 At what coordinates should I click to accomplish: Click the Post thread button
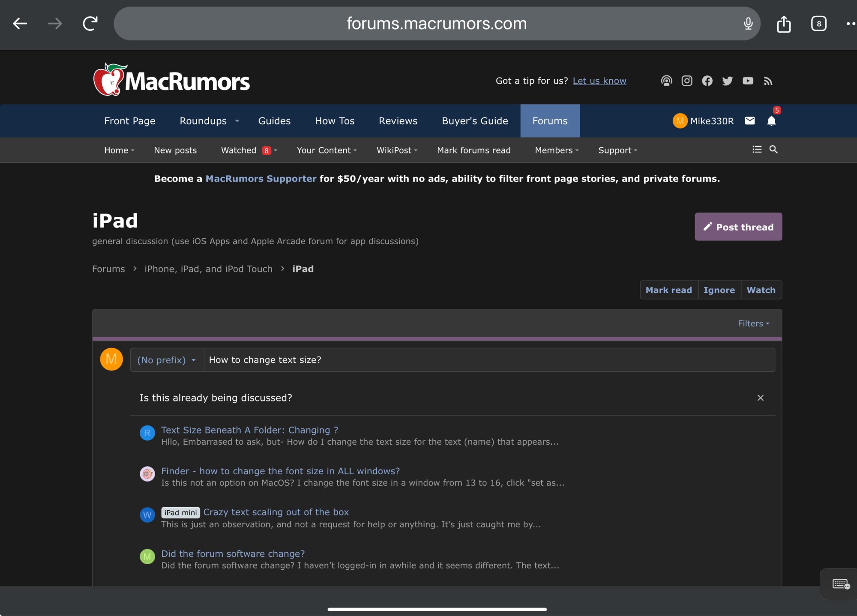[x=738, y=227]
